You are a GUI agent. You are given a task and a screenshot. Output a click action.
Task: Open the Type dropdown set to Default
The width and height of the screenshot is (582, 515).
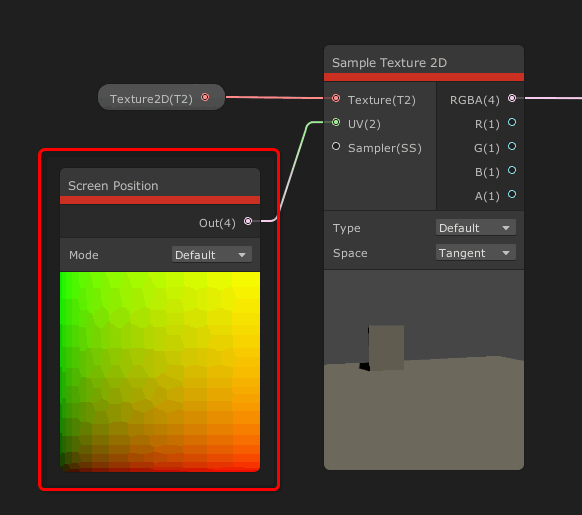click(x=475, y=228)
